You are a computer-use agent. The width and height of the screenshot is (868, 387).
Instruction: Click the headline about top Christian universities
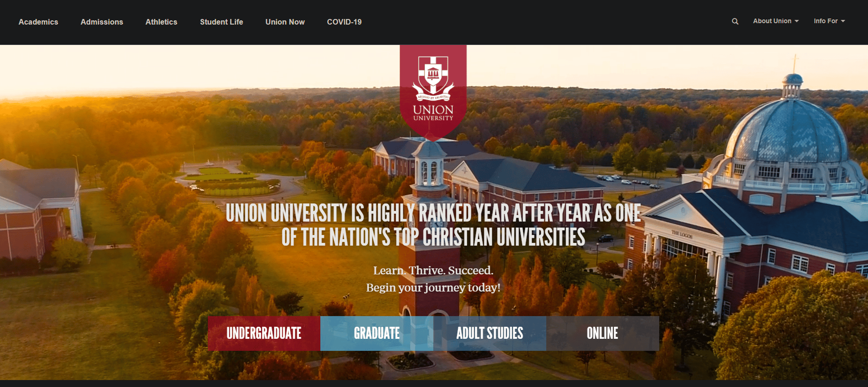[x=433, y=225]
